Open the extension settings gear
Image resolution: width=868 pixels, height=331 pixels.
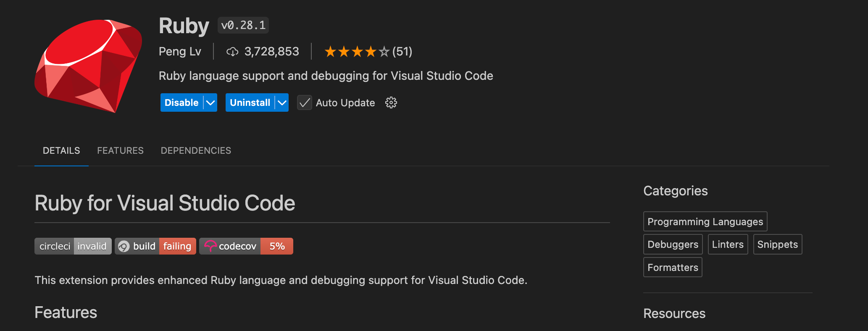click(x=391, y=102)
